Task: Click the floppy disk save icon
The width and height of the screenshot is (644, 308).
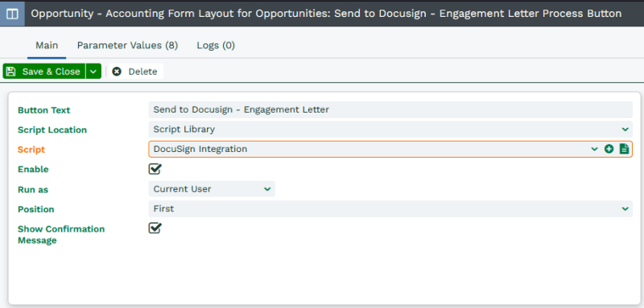Action: (11, 72)
